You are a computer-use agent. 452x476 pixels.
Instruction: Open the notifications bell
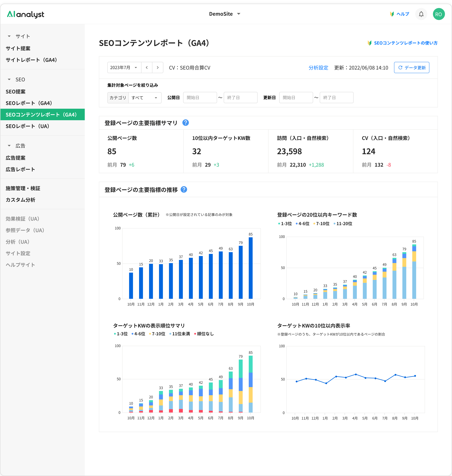(x=421, y=14)
